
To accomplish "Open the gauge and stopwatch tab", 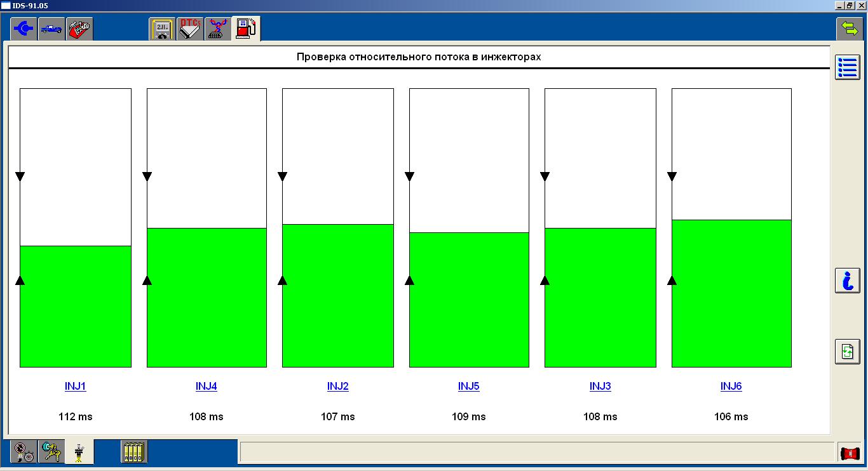I will click(24, 451).
